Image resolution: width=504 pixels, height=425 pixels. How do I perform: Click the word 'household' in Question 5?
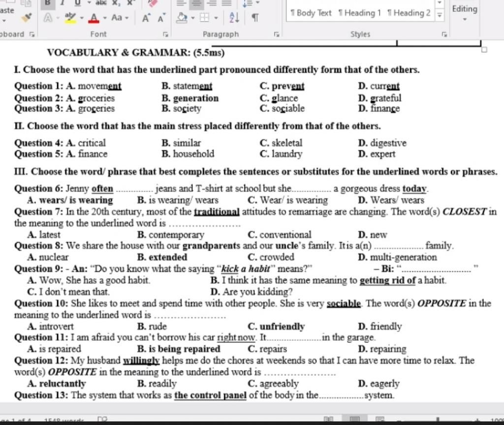[x=193, y=154]
